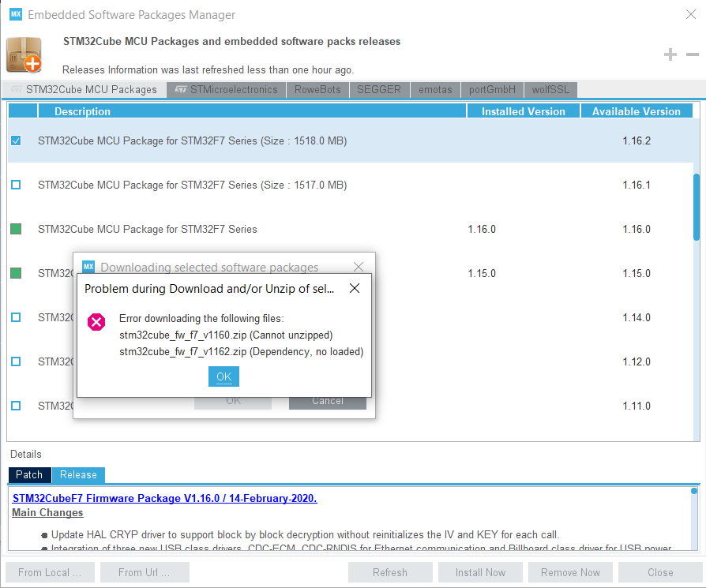Click the Install Now button

pyautogui.click(x=480, y=572)
